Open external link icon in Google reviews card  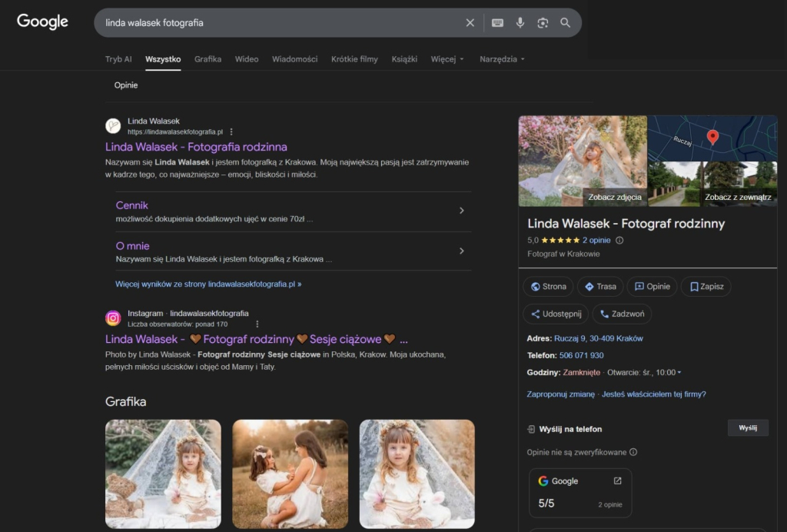(617, 481)
